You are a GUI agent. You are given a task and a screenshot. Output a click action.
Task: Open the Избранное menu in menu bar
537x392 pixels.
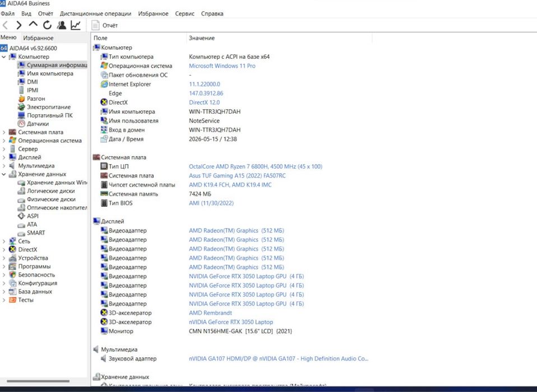[x=154, y=13]
